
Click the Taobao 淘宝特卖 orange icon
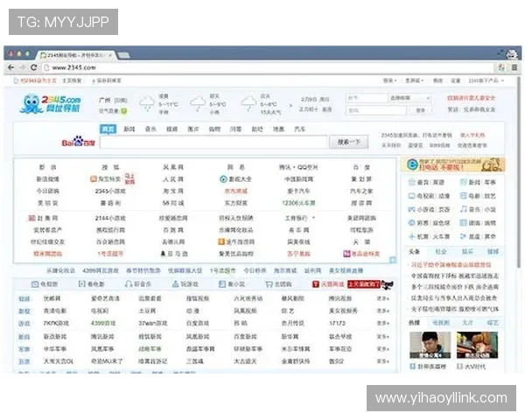pos(93,179)
